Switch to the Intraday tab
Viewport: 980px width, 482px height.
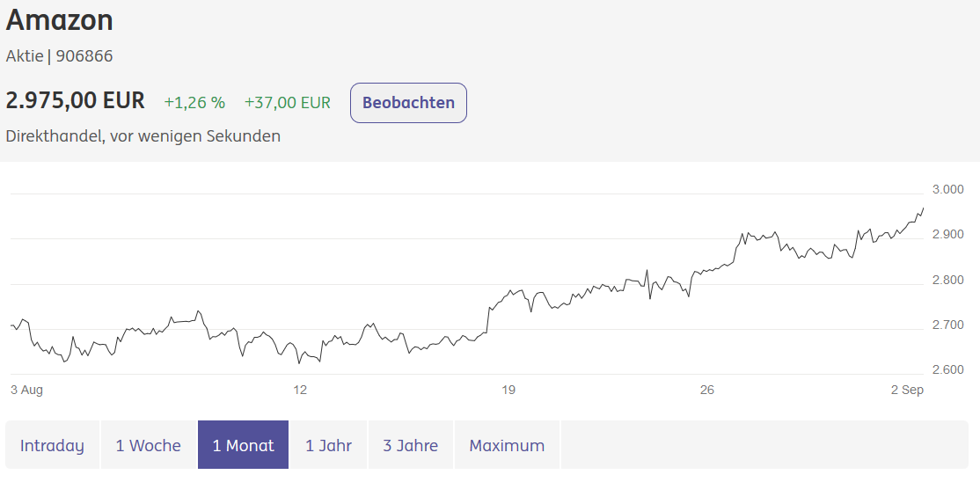click(x=53, y=445)
